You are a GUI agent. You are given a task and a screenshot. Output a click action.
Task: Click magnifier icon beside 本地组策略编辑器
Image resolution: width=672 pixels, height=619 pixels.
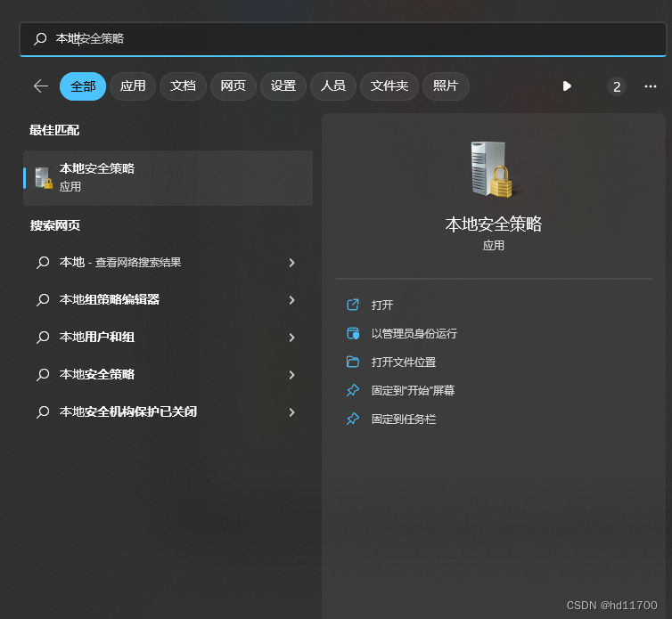tap(43, 299)
